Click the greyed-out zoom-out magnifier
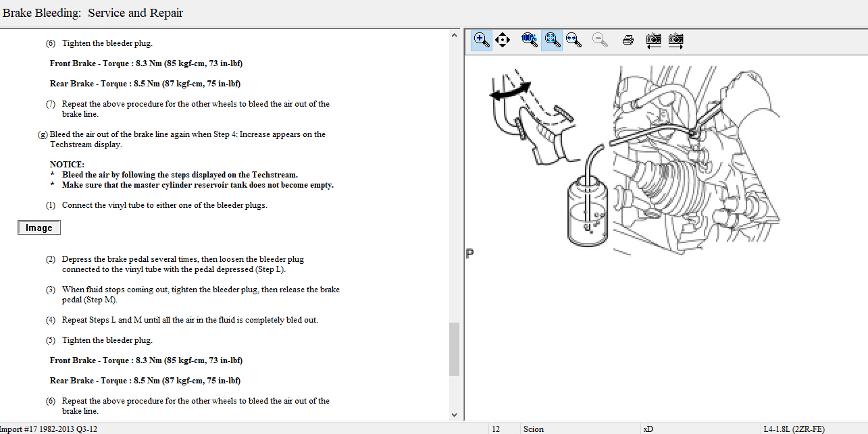The height and width of the screenshot is (434, 868). (600, 40)
